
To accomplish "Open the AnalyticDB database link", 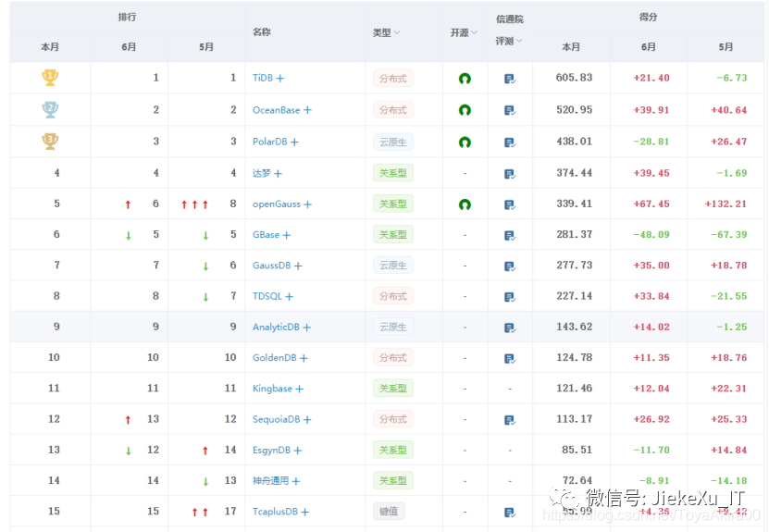I will pos(276,327).
